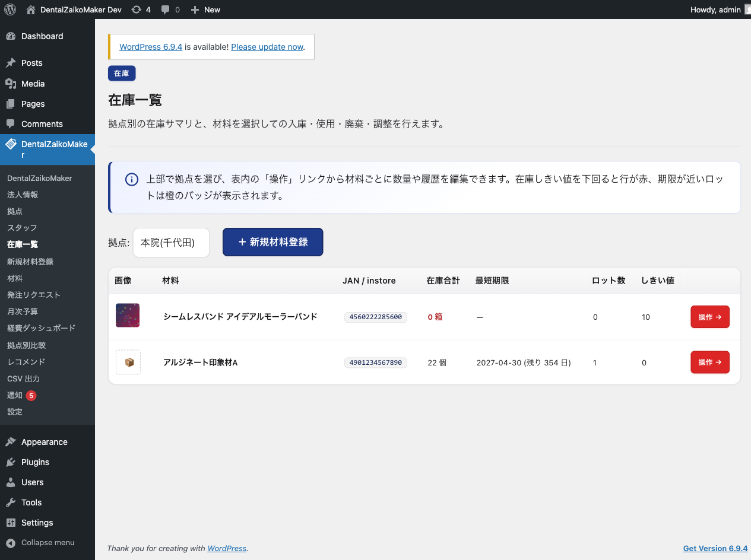Open the DentalZaikoMaker first submenu item
Screen dimensions: 751x560
[x=39, y=178]
